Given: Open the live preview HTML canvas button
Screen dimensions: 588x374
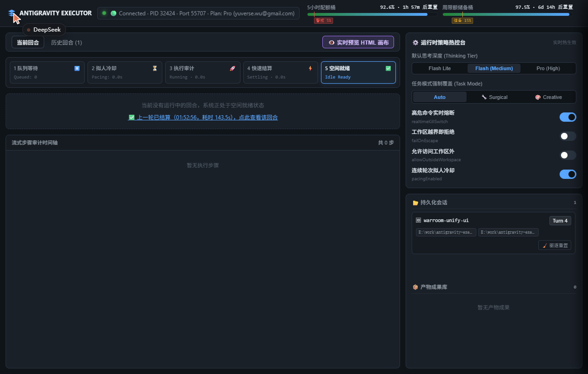Looking at the screenshot, I should pos(358,42).
